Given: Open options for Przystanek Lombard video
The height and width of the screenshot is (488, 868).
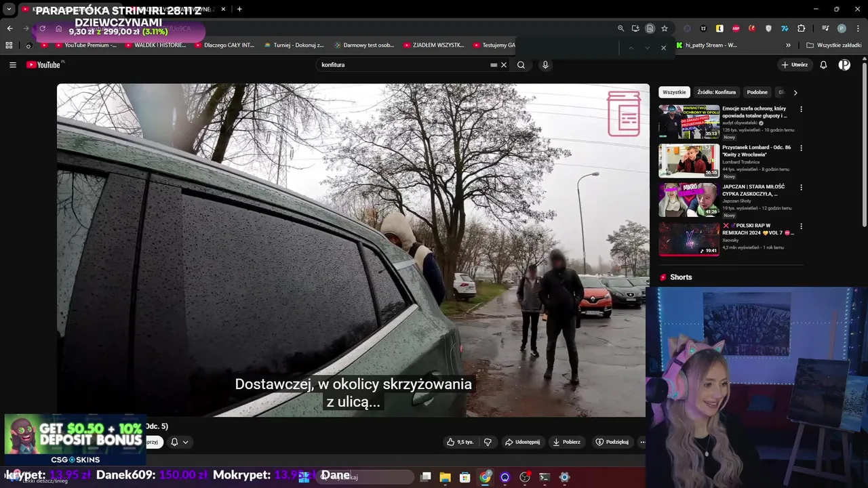Looking at the screenshot, I should 801,148.
